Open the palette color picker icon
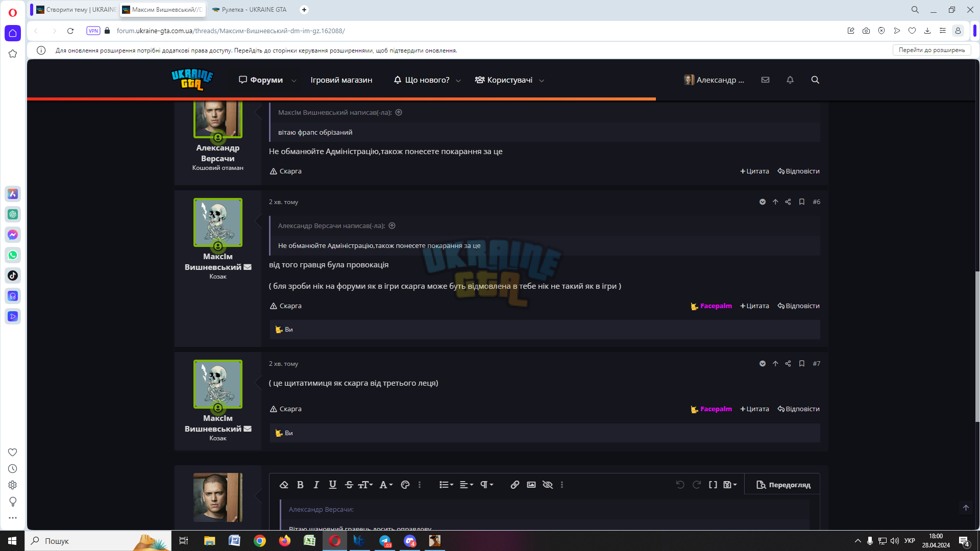The width and height of the screenshot is (980, 551). [405, 485]
